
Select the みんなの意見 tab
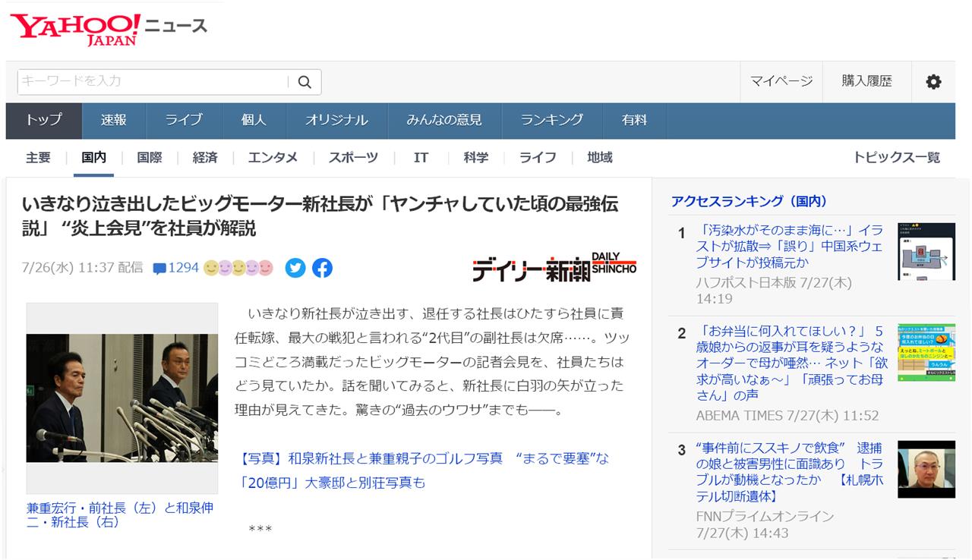444,121
